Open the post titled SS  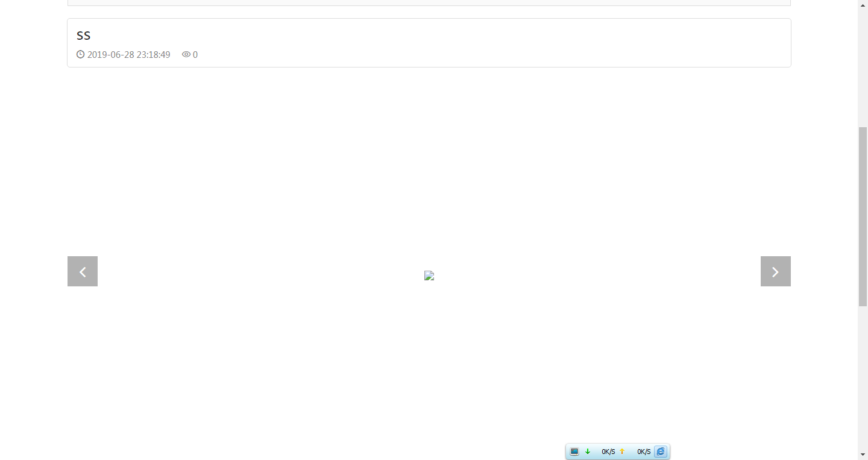pos(84,36)
